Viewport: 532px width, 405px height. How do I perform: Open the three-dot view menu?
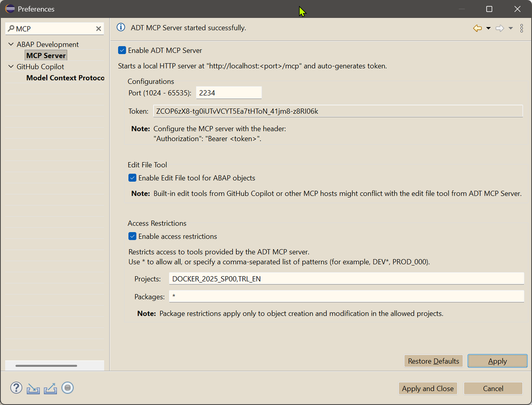tap(522, 28)
